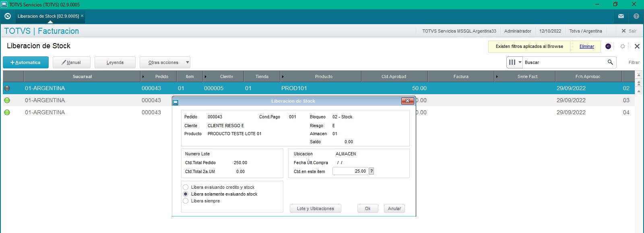This screenshot has height=233, width=644.
Task: Sort by the Sucursal column header
Action: (82, 76)
